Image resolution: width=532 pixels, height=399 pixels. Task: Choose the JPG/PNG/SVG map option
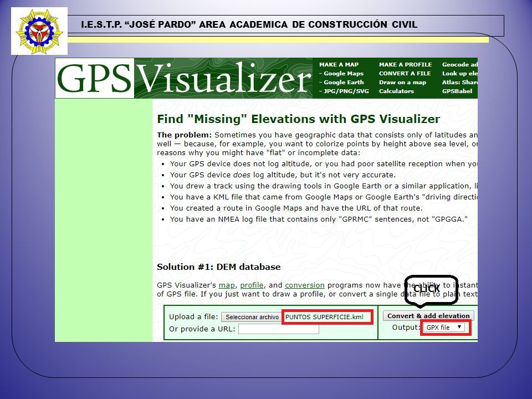pos(344,91)
